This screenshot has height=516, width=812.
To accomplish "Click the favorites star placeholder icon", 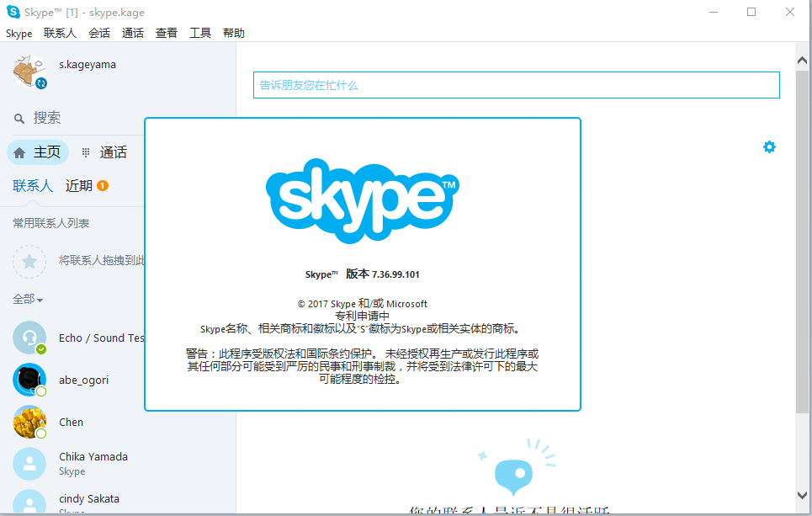I will click(x=29, y=262).
